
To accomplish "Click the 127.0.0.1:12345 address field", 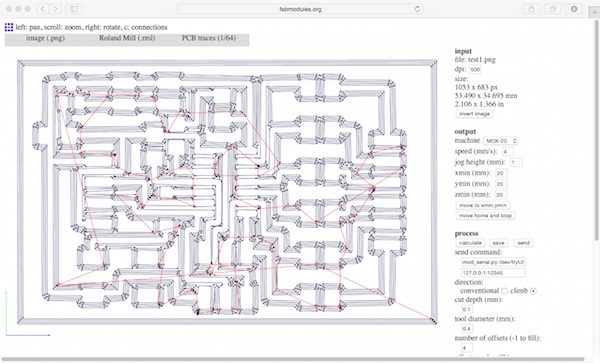I will (493, 273).
